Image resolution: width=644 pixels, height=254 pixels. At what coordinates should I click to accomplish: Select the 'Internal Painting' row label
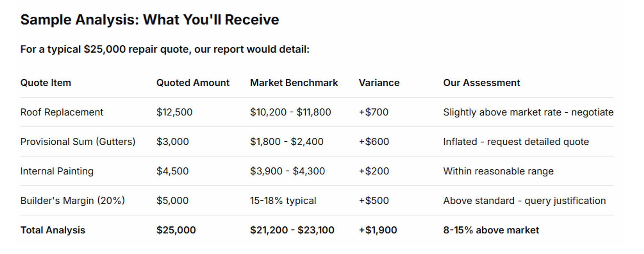pos(57,171)
